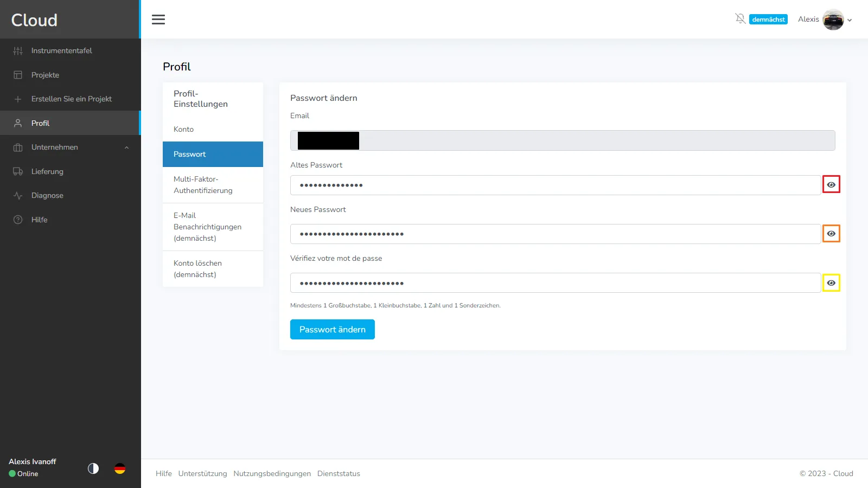
Task: Click the hamburger menu icon
Action: 158,20
